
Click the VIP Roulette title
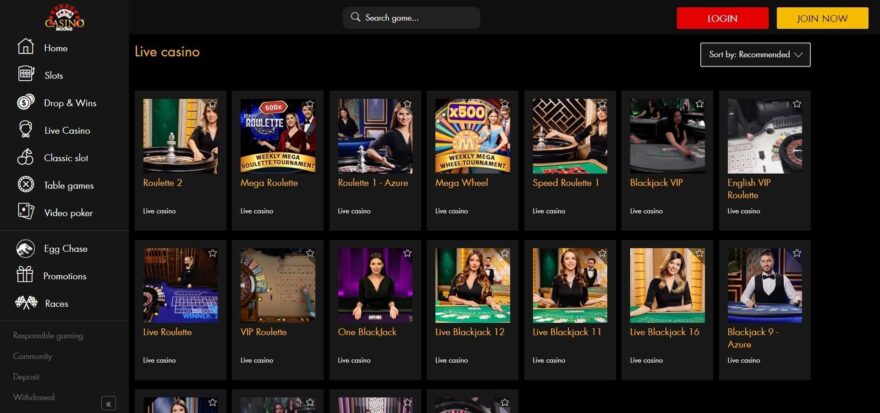click(263, 332)
